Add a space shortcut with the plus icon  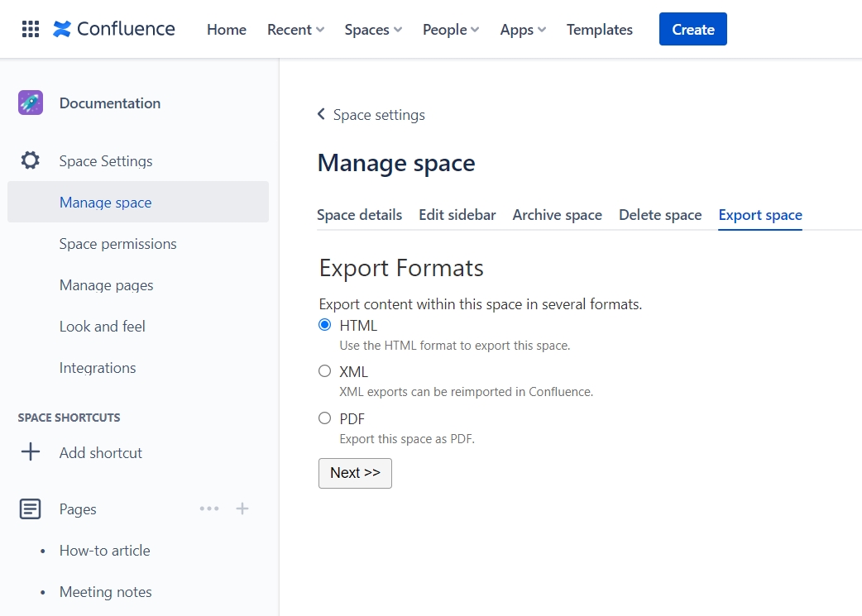click(x=31, y=452)
